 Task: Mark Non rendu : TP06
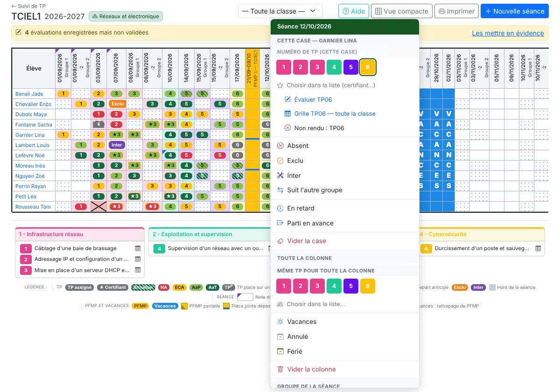[345, 128]
